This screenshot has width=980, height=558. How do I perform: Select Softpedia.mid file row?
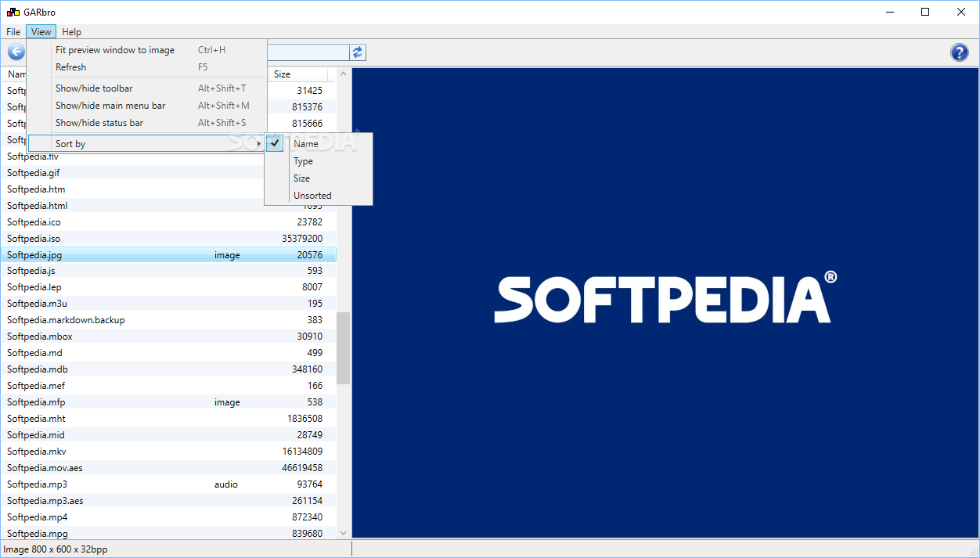pyautogui.click(x=168, y=435)
